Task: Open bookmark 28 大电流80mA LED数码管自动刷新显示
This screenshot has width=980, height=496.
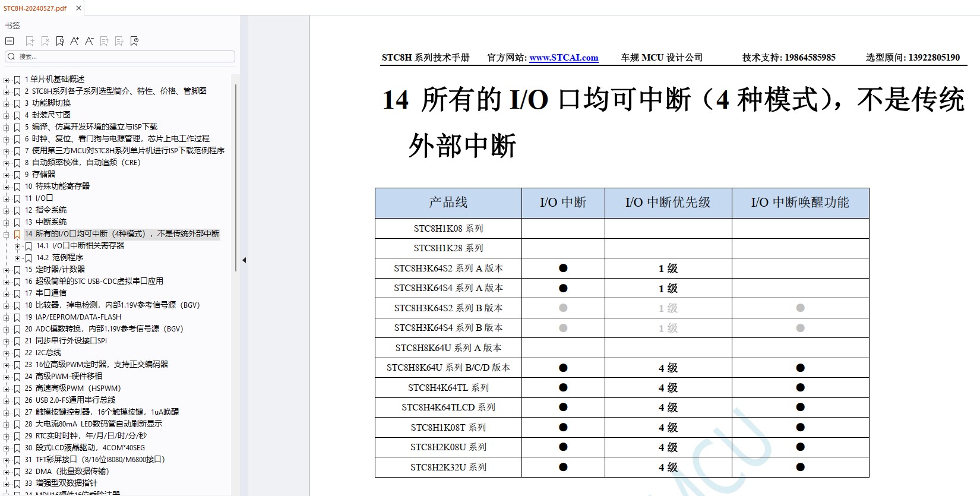Action: tap(93, 424)
